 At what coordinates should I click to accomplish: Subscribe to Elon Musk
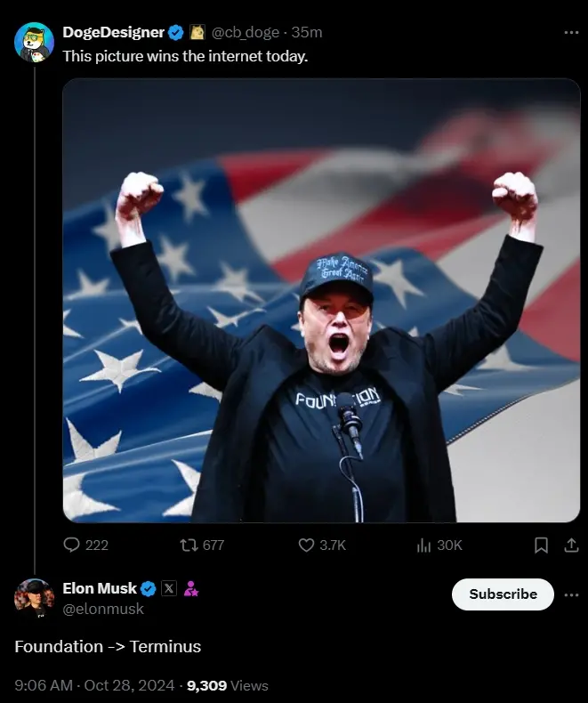tap(503, 594)
